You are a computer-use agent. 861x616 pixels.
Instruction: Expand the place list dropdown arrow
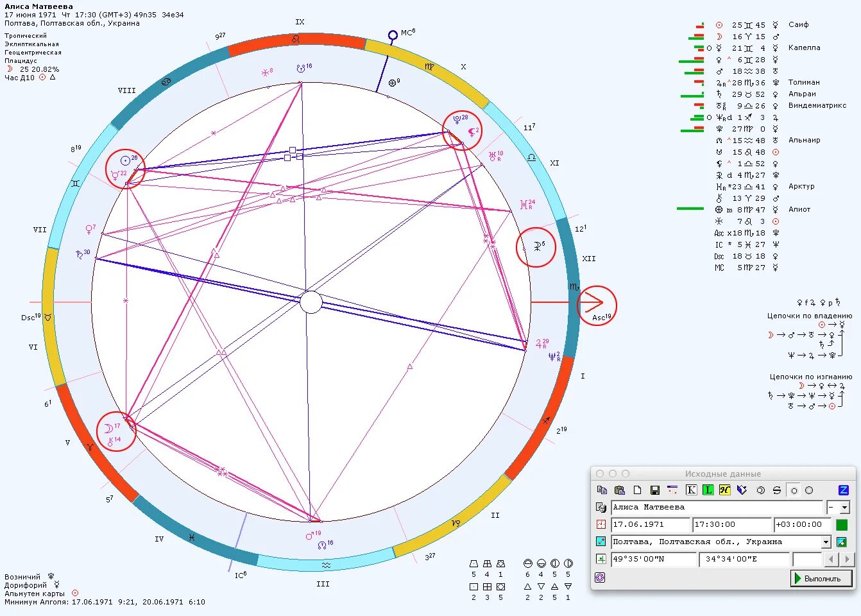[x=826, y=542]
